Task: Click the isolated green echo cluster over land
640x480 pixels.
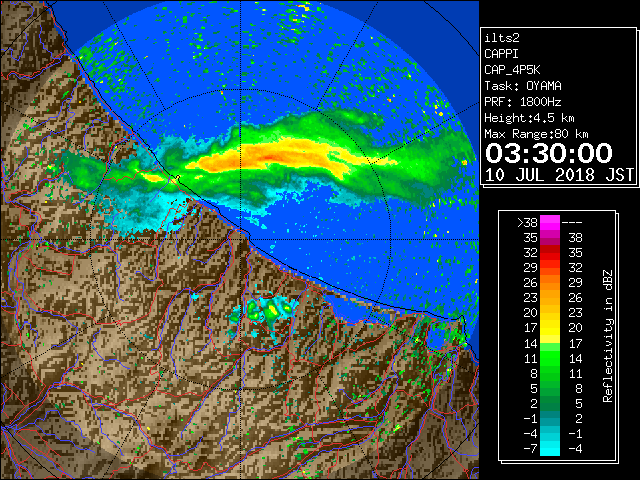Action: [264, 313]
